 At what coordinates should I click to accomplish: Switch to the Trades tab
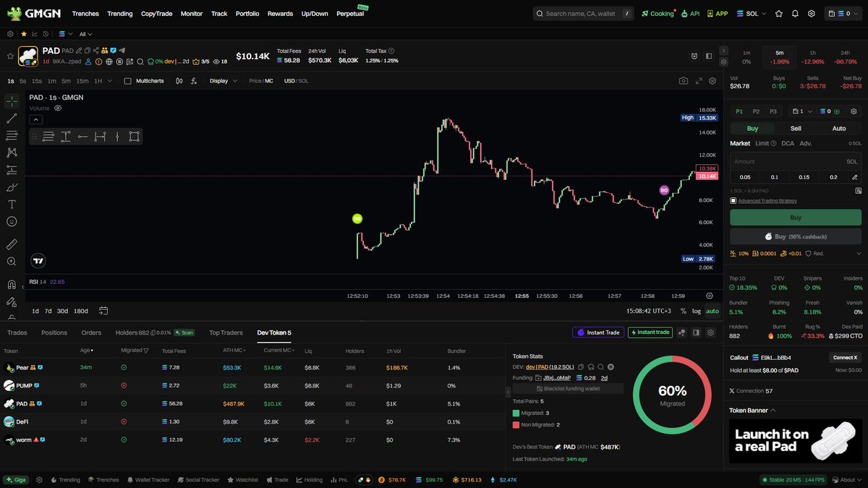(17, 333)
